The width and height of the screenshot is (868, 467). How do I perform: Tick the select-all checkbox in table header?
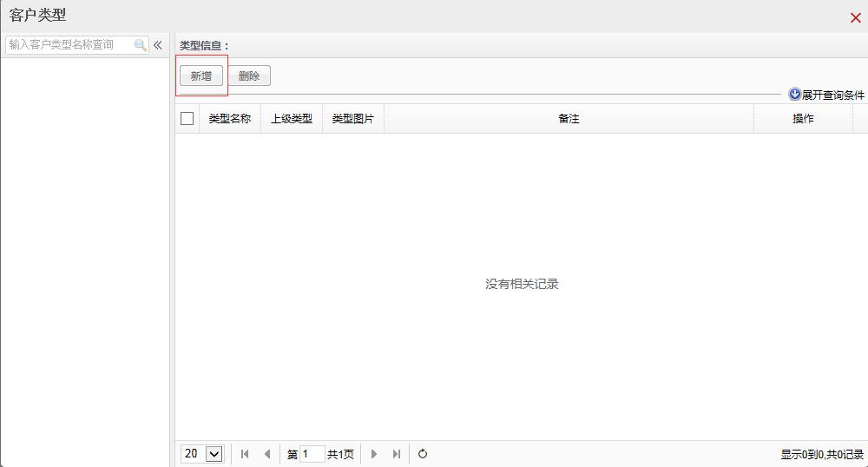(x=187, y=119)
